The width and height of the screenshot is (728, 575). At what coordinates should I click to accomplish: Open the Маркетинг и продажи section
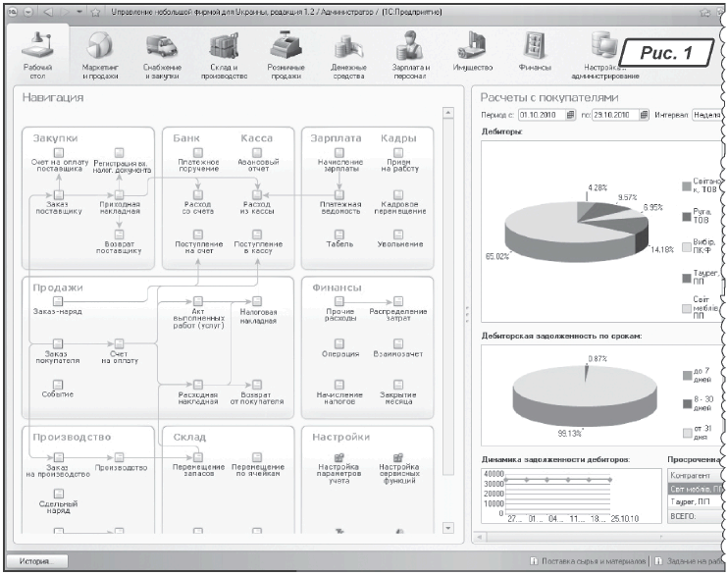pyautogui.click(x=101, y=53)
